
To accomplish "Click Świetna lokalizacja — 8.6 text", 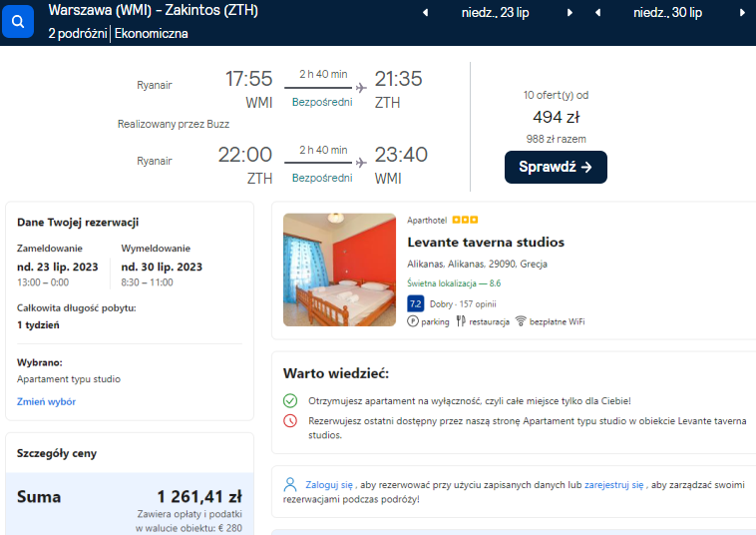I will [x=454, y=283].
